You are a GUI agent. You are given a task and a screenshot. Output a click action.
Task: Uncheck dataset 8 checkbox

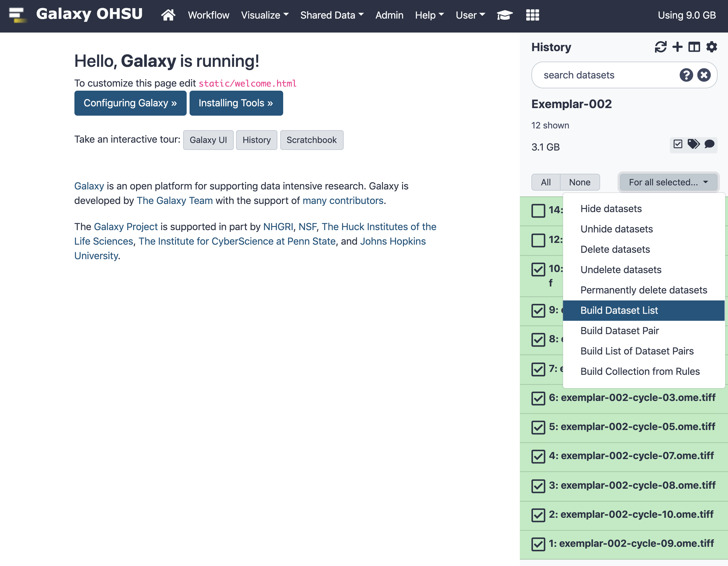tap(538, 340)
